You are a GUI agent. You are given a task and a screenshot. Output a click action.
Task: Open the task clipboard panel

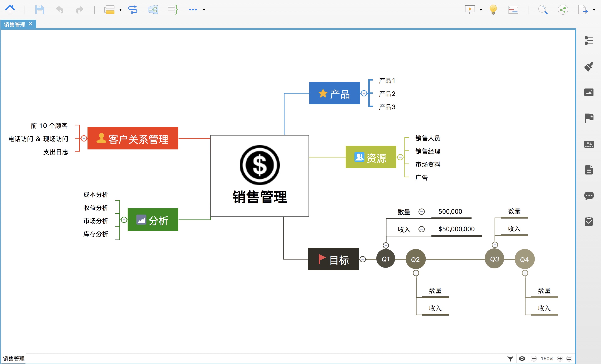click(589, 221)
